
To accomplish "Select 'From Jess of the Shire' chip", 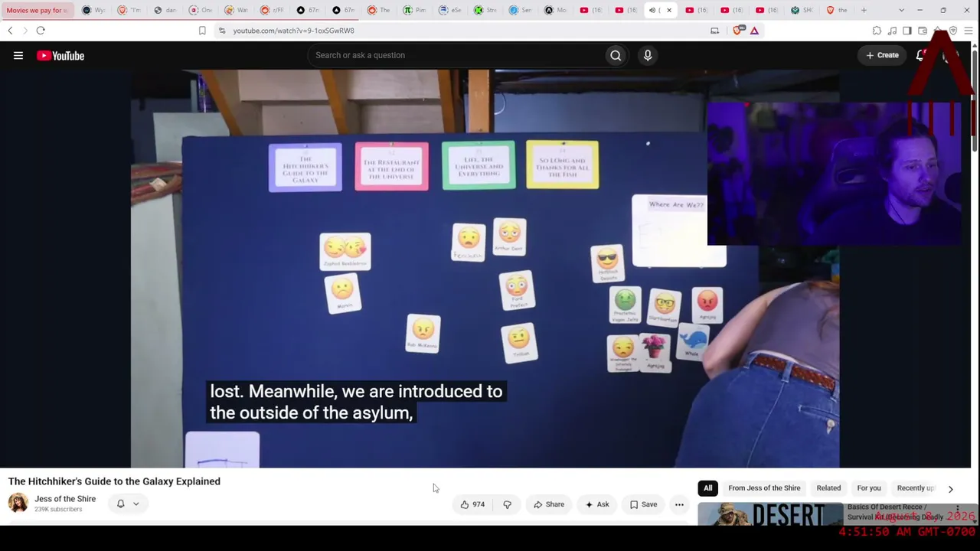I will coord(764,488).
